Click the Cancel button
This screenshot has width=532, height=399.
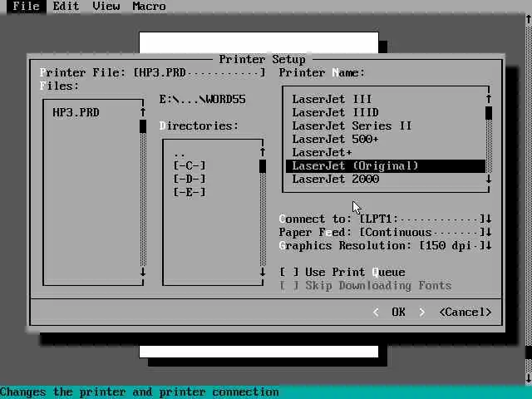[465, 313]
